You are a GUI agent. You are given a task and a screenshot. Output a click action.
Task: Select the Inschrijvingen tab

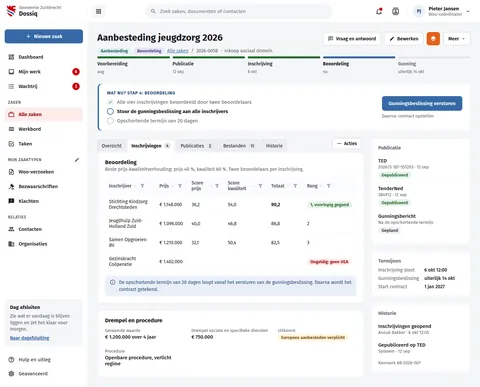click(150, 146)
